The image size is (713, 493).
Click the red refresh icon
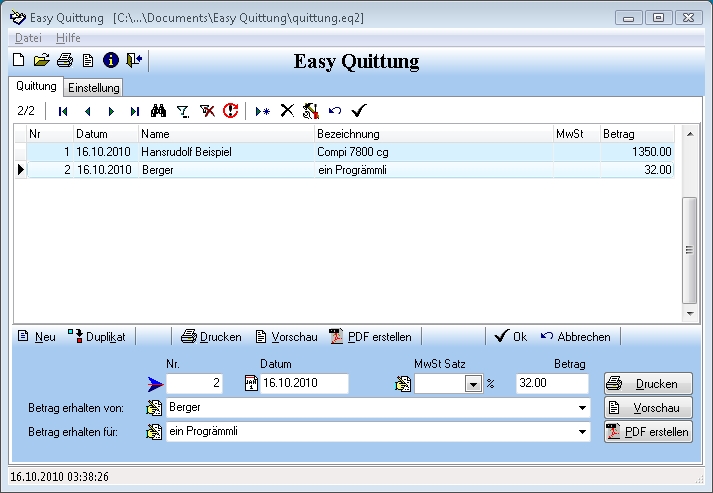click(x=231, y=111)
